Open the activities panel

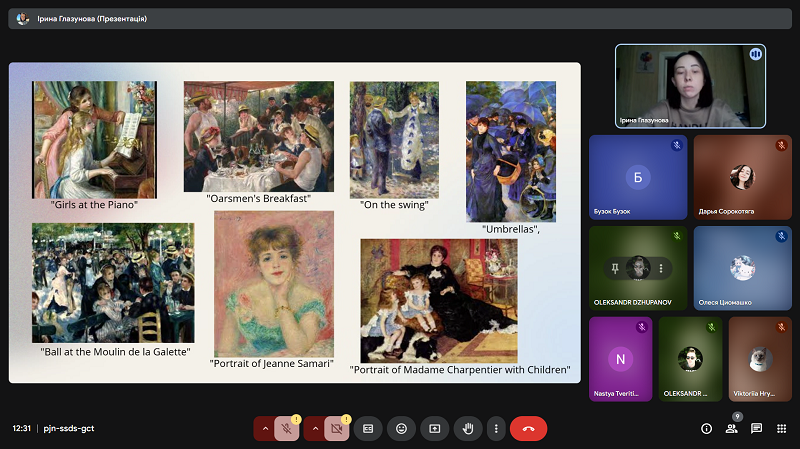[x=781, y=429]
